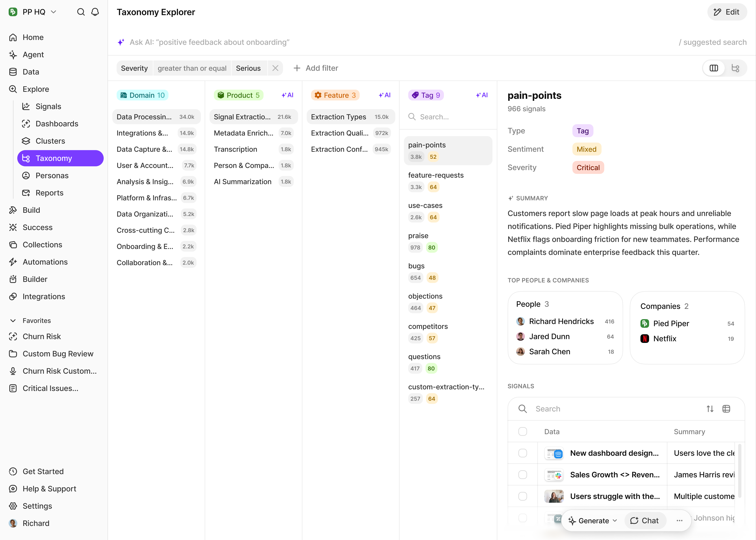The image size is (756, 540).
Task: Click the Netflix company logo
Action: click(x=645, y=339)
